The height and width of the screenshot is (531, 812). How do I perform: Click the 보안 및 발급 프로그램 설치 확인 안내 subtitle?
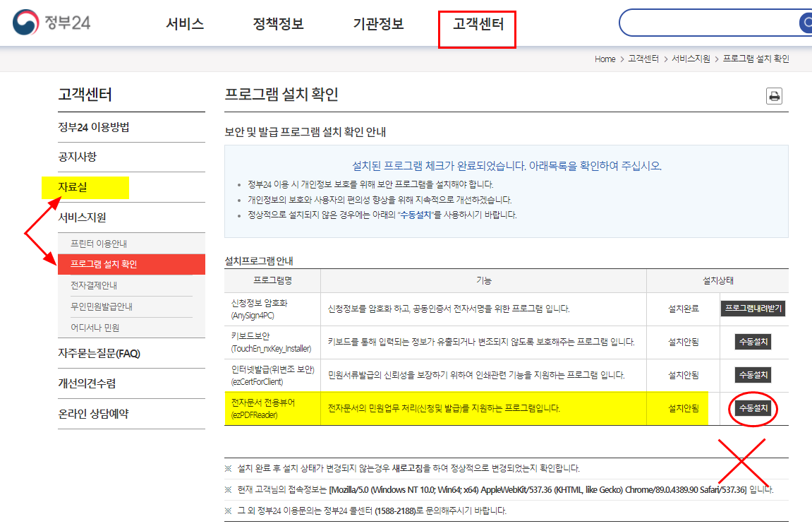(x=305, y=132)
